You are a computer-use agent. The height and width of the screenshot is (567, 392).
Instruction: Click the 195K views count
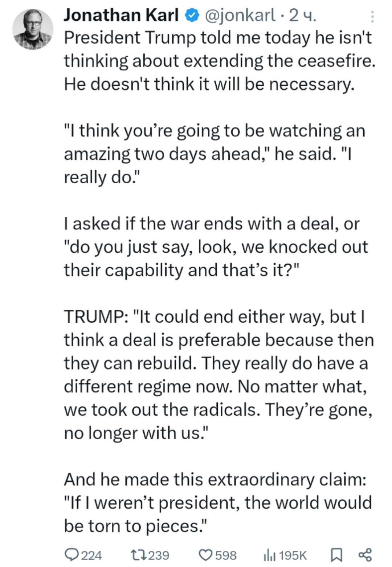point(294,555)
